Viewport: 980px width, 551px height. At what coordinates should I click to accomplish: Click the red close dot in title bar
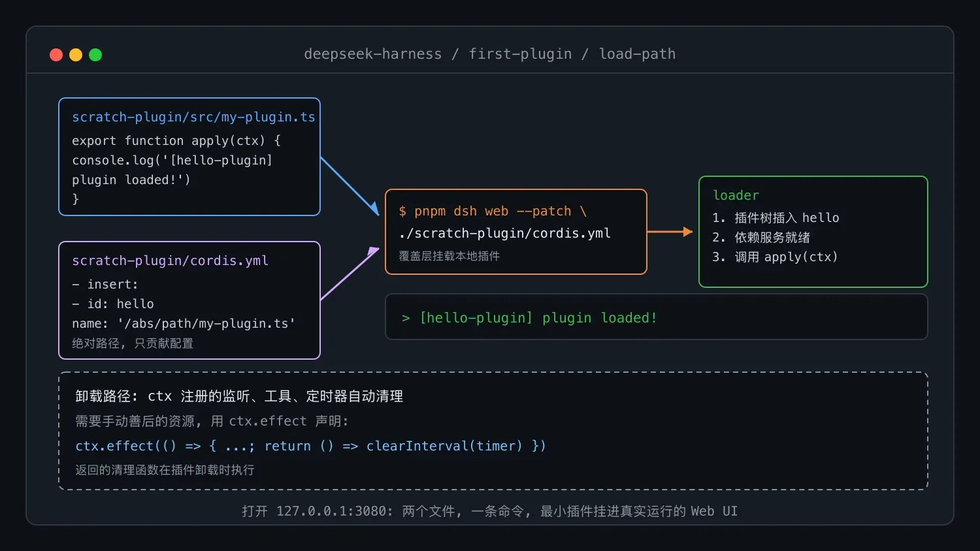pyautogui.click(x=56, y=55)
